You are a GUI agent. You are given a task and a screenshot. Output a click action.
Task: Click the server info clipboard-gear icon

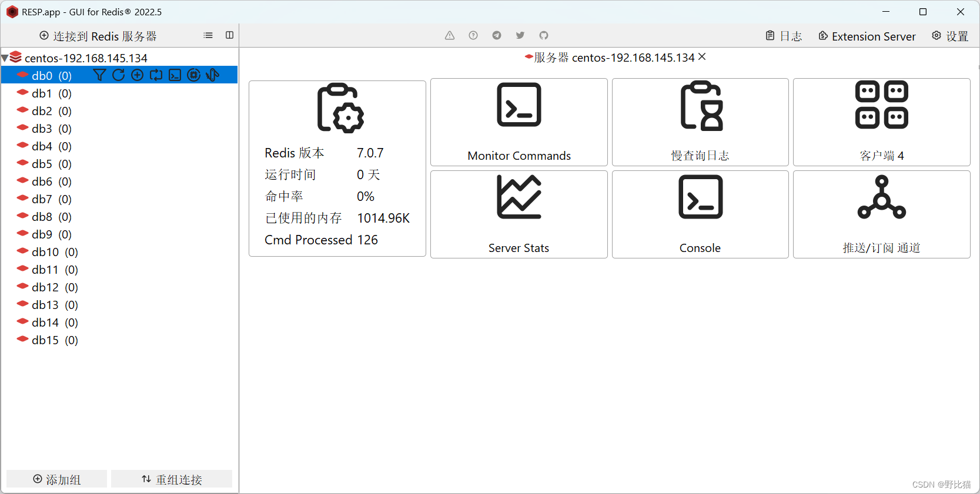tap(340, 108)
